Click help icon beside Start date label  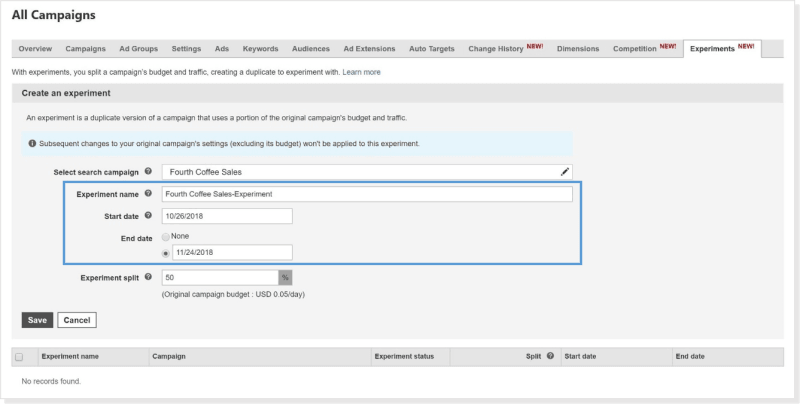[x=148, y=215]
